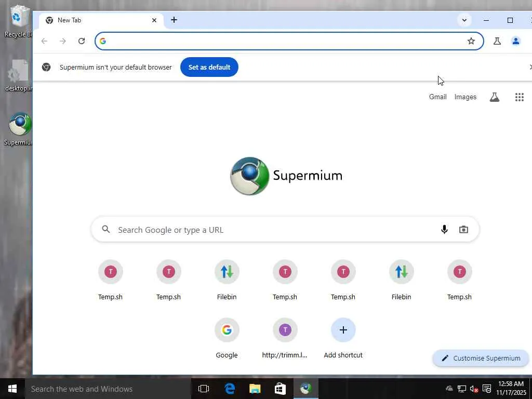The image size is (532, 399).
Task: Open the Windows Start menu
Action: point(12,389)
